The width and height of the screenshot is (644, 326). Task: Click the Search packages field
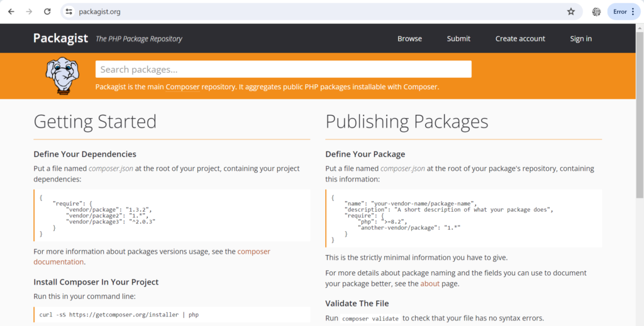284,69
